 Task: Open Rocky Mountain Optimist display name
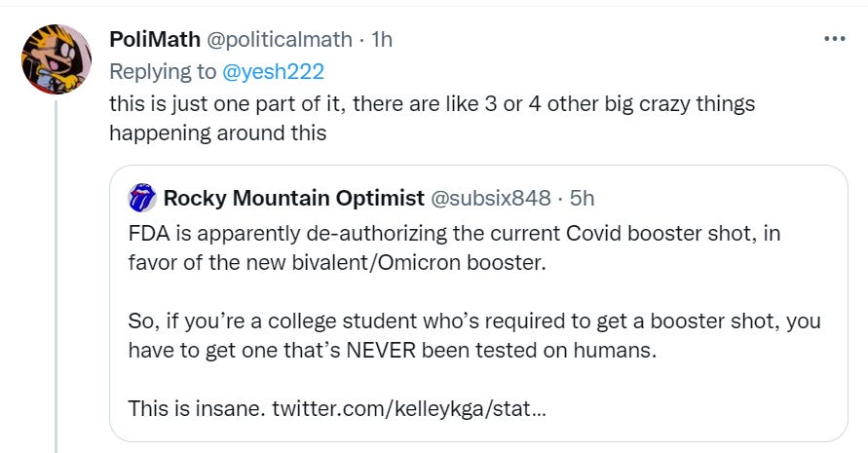click(x=293, y=199)
